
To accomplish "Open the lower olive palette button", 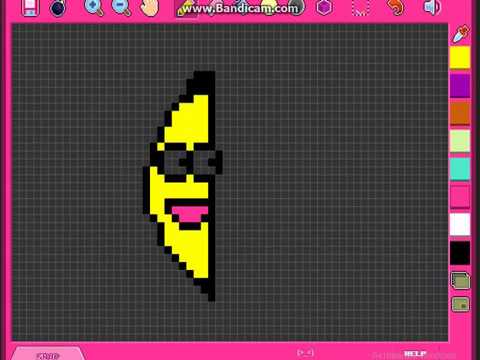I will (x=460, y=304).
